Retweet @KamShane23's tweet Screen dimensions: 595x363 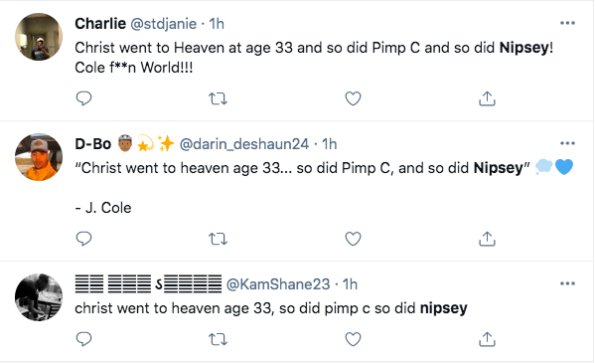point(218,339)
